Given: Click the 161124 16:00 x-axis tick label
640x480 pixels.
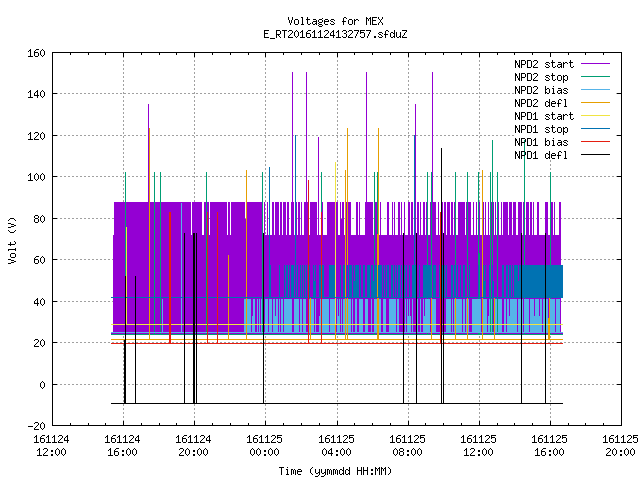Looking at the screenshot, I should click(122, 446).
